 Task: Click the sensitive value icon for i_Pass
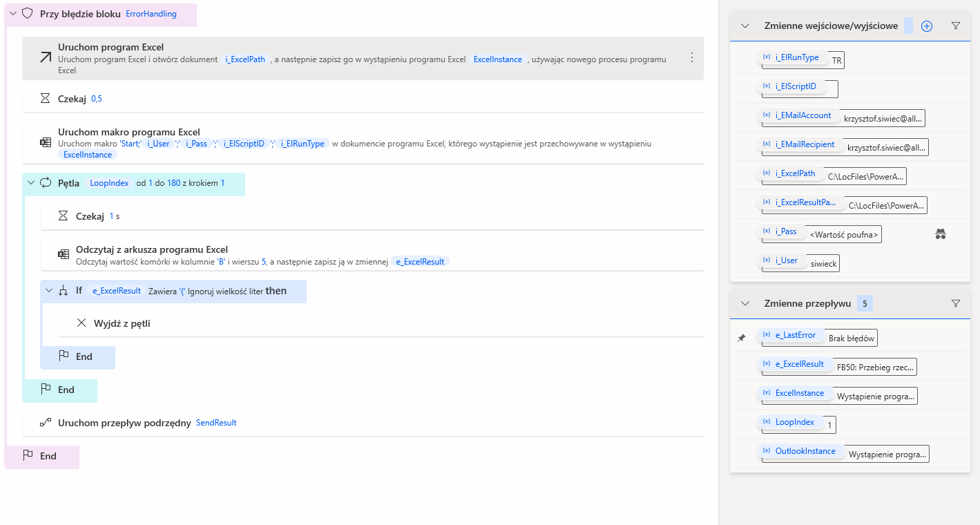(940, 235)
